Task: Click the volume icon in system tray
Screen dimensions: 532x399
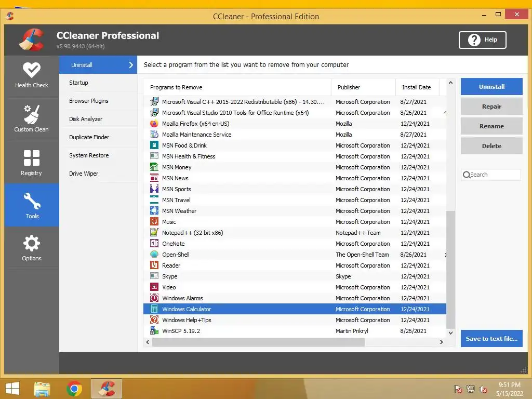Action: tap(483, 389)
